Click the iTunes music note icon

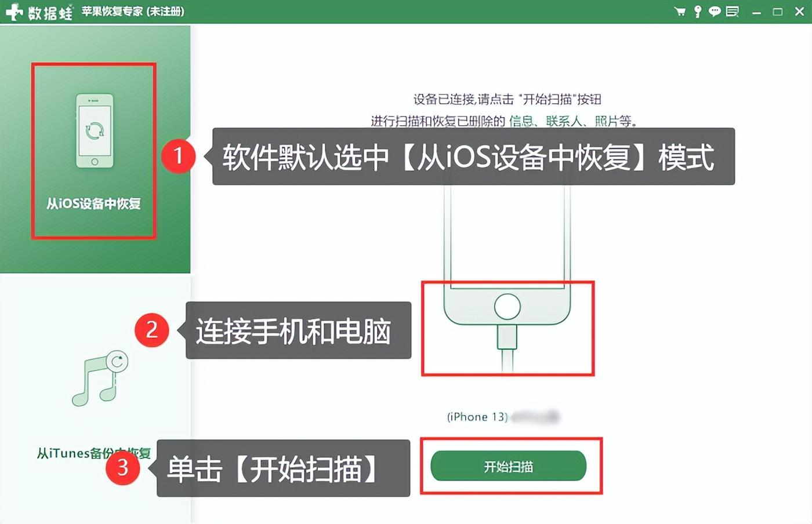[100, 379]
